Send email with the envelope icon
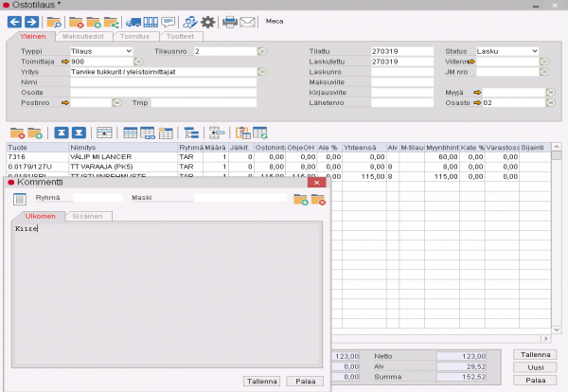Image resolution: width=568 pixels, height=392 pixels. point(247,23)
